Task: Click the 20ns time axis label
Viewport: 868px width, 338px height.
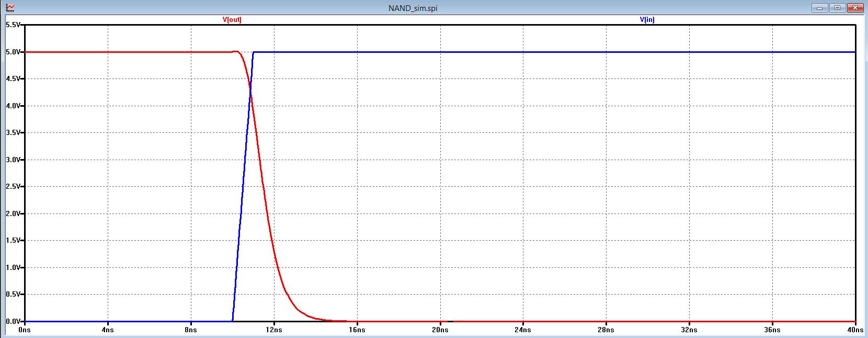Action: [x=440, y=330]
